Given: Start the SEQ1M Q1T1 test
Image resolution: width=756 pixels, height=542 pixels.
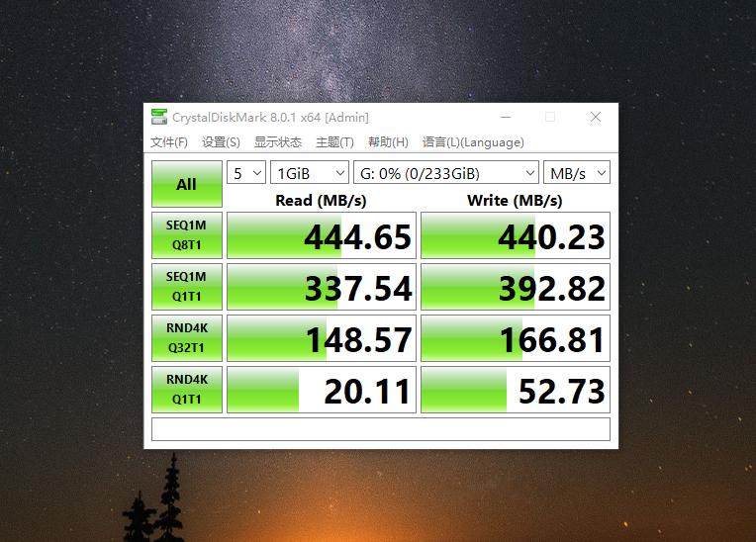Looking at the screenshot, I should [x=187, y=287].
